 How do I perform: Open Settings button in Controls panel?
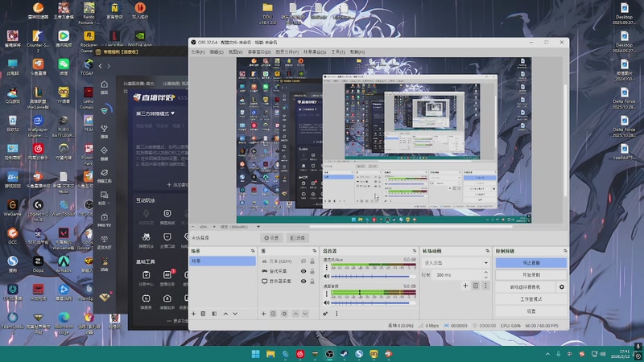click(531, 311)
